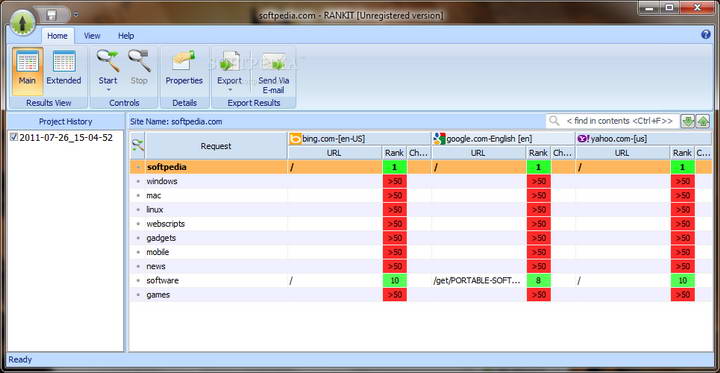Click the Ready status bar text

pos(20,360)
